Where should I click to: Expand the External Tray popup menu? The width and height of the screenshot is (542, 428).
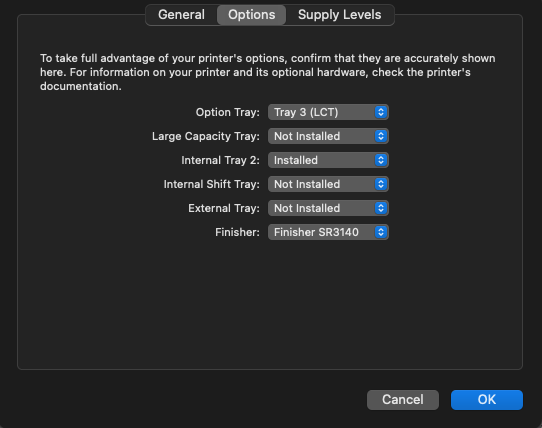pos(328,208)
